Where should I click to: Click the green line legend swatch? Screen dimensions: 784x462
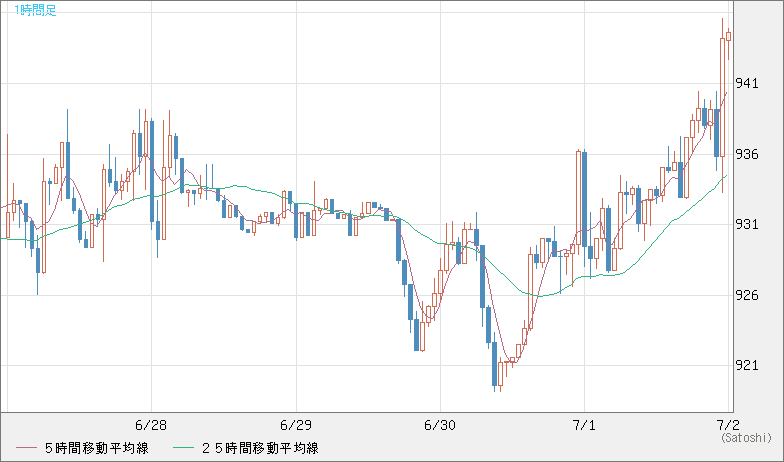(x=184, y=448)
